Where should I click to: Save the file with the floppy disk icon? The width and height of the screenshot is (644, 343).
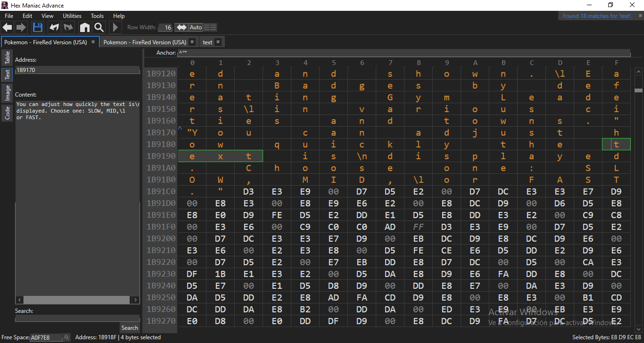point(38,27)
